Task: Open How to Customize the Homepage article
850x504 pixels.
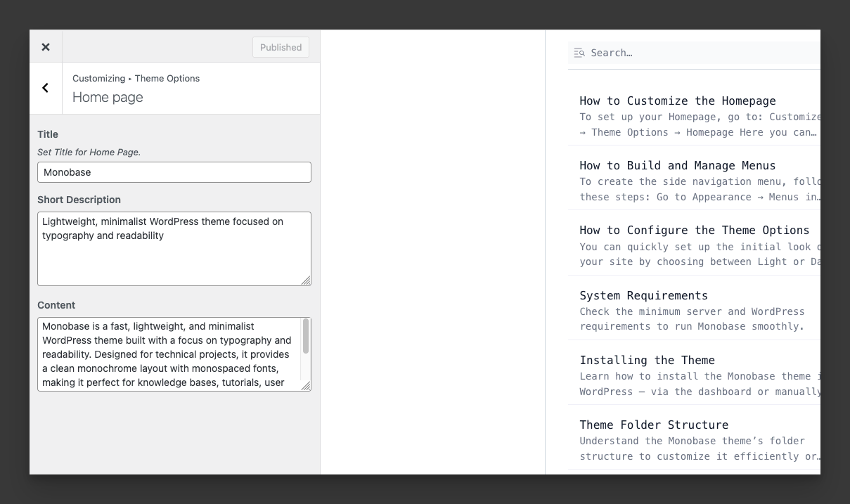Action: click(x=677, y=101)
